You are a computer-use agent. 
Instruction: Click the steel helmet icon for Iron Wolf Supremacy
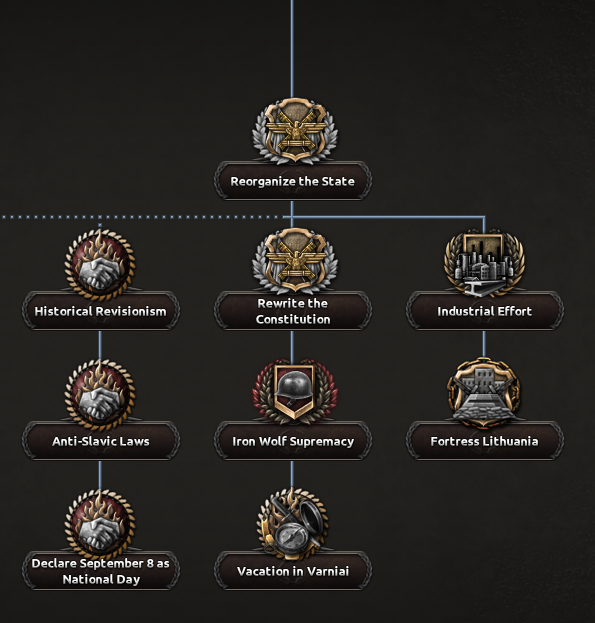pyautogui.click(x=295, y=391)
